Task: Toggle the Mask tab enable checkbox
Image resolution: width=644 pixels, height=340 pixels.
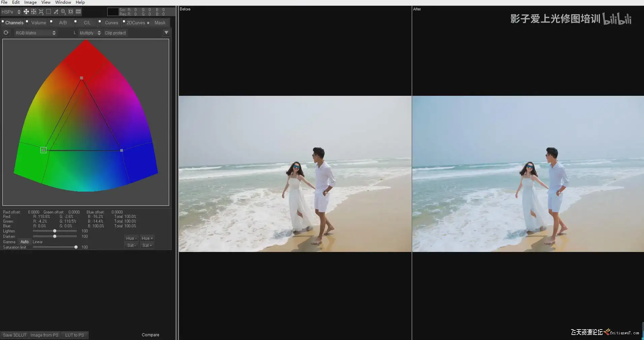Action: pos(148,23)
